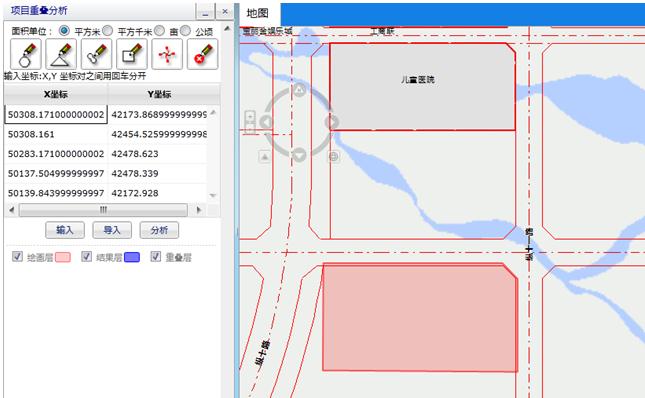645x398 pixels.
Task: Select the Y cell 42454.525999999998
Action: [158, 134]
